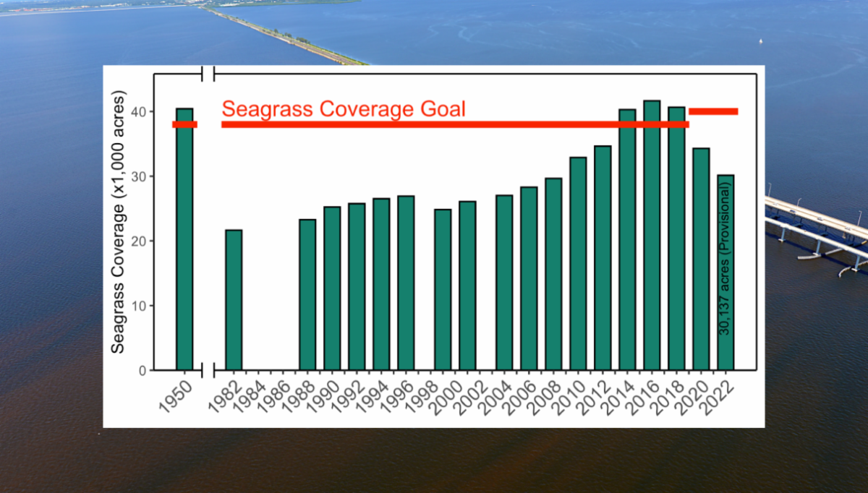Click the 2020 bar
The image size is (868, 493).
701,259
